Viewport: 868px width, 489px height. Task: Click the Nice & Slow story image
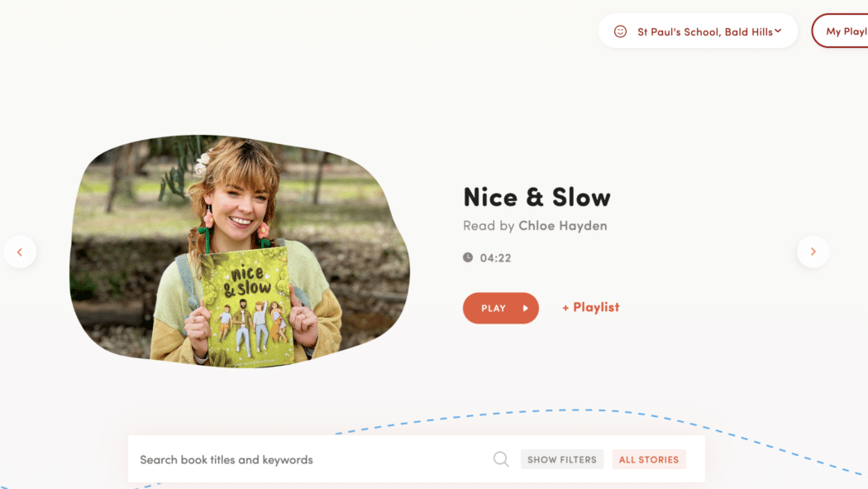click(239, 251)
